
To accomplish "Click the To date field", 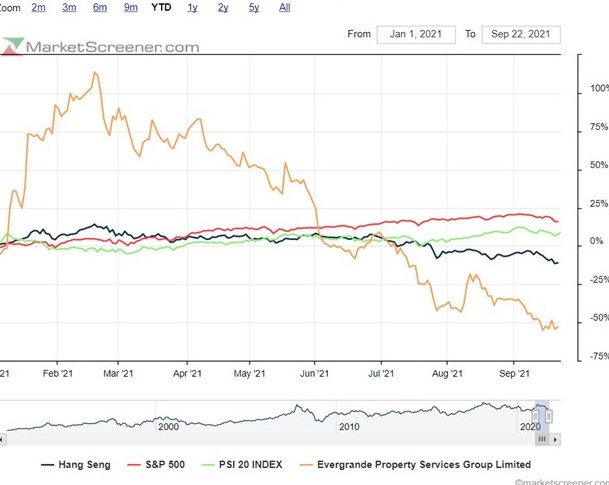I will tap(520, 34).
